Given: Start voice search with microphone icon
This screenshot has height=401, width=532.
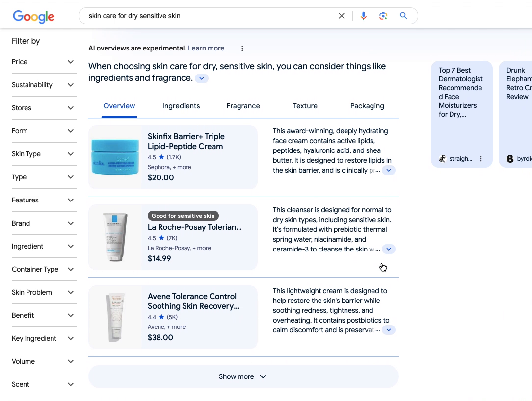Looking at the screenshot, I should (364, 16).
